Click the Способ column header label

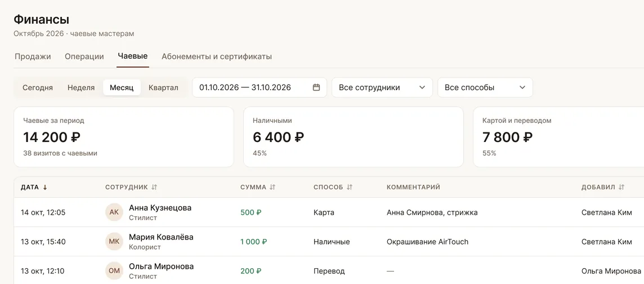[328, 187]
